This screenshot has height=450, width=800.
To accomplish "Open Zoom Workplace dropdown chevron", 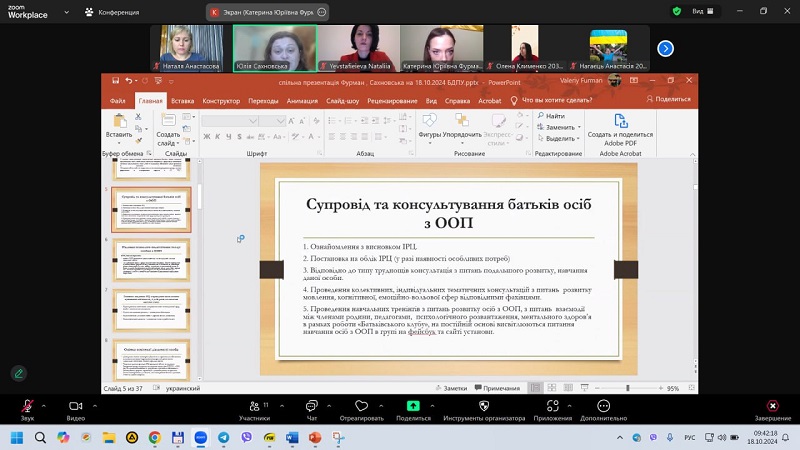I will click(x=66, y=12).
